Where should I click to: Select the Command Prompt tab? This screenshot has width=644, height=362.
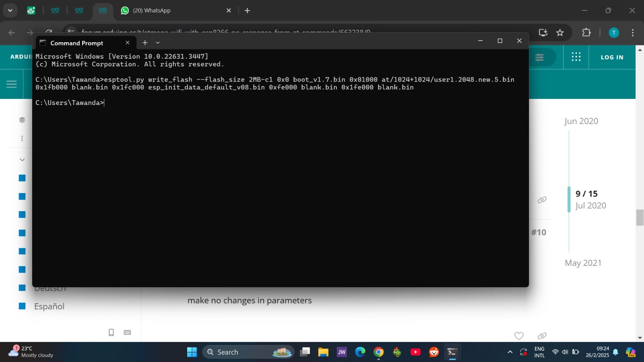pyautogui.click(x=76, y=43)
